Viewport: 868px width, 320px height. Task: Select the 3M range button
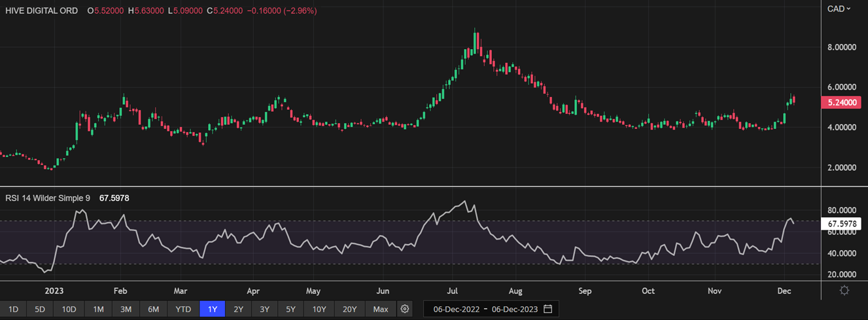[x=126, y=309]
